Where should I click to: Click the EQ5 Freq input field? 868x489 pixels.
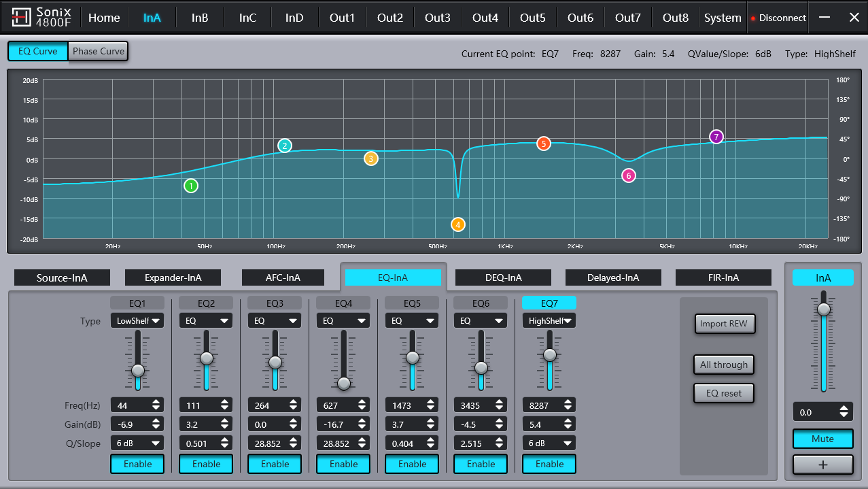click(404, 405)
